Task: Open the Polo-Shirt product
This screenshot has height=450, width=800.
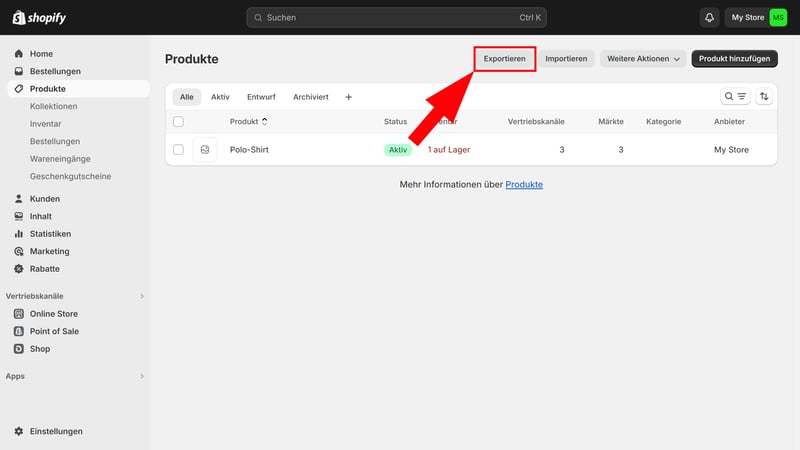Action: pyautogui.click(x=249, y=149)
